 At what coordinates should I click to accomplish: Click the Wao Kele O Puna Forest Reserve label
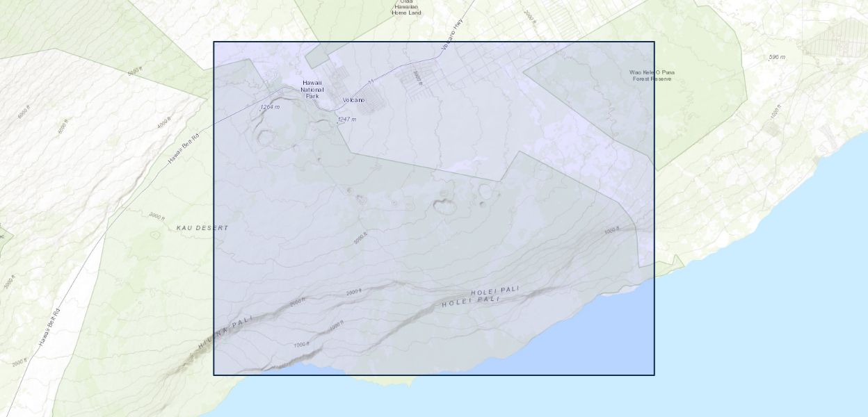coord(652,76)
